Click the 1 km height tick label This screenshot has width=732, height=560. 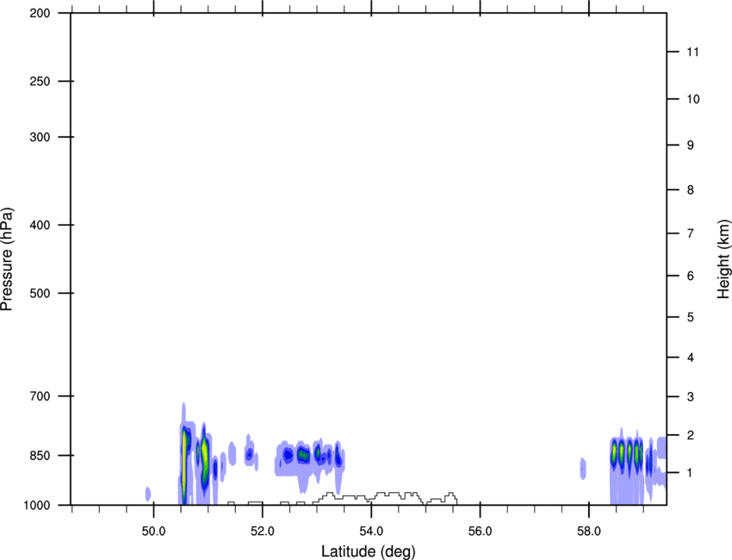tap(688, 472)
